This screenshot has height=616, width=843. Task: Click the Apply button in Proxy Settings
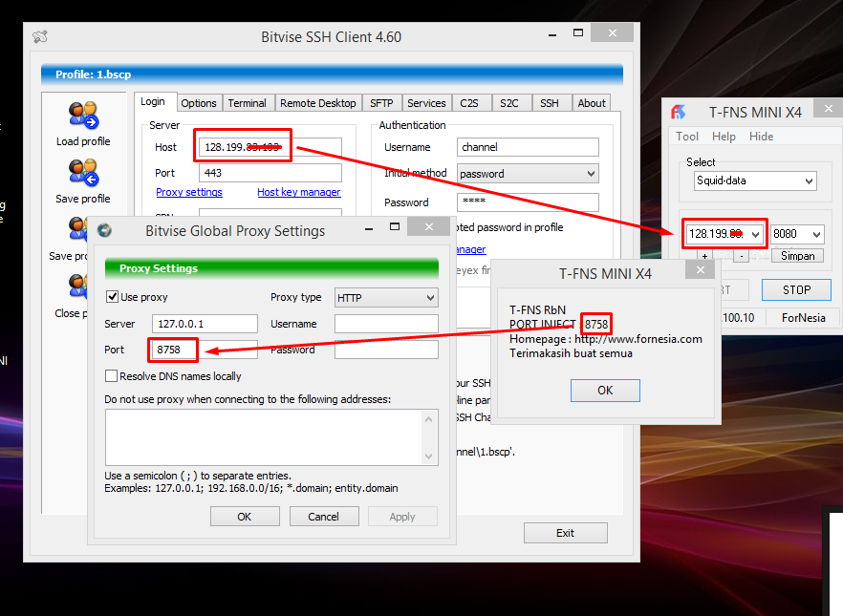coord(402,517)
